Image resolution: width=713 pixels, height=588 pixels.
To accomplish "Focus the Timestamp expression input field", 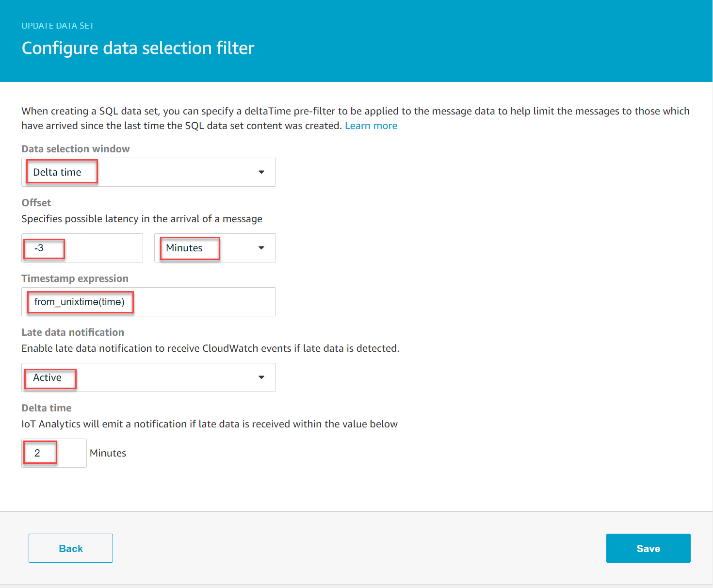I will (x=148, y=302).
